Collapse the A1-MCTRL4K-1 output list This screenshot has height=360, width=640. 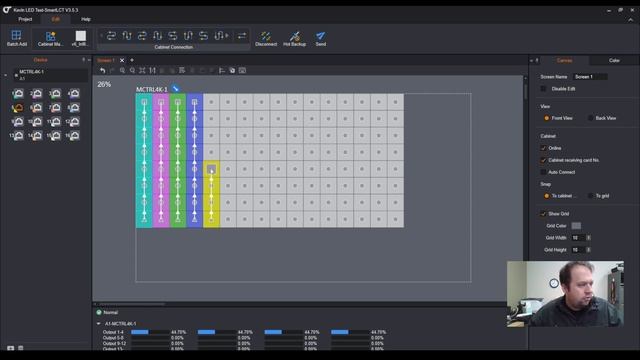(x=98, y=324)
